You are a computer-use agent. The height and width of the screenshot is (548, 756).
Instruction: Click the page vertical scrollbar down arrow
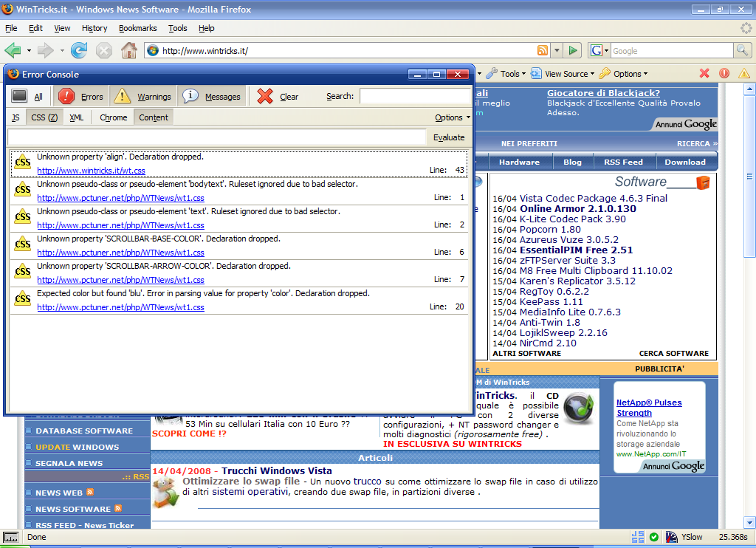pyautogui.click(x=749, y=522)
